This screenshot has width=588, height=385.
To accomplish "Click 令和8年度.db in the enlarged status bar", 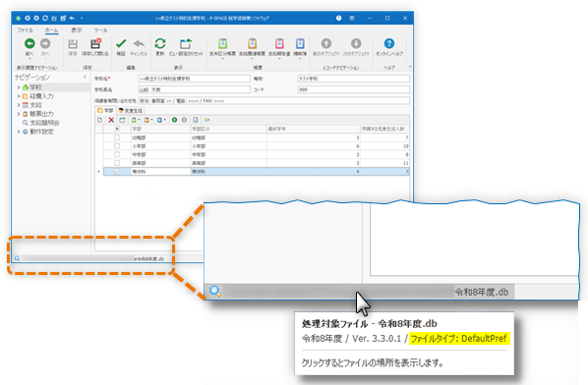I will tap(482, 292).
